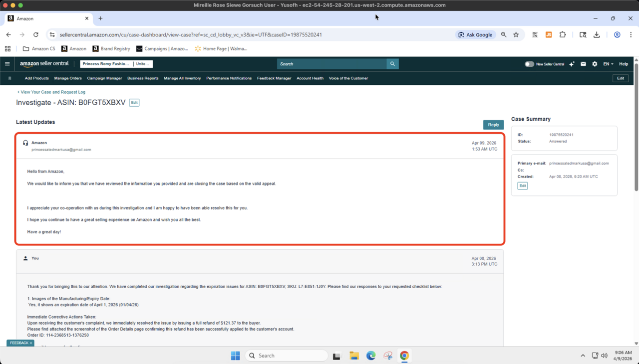Open Campaign Manager

click(x=104, y=78)
